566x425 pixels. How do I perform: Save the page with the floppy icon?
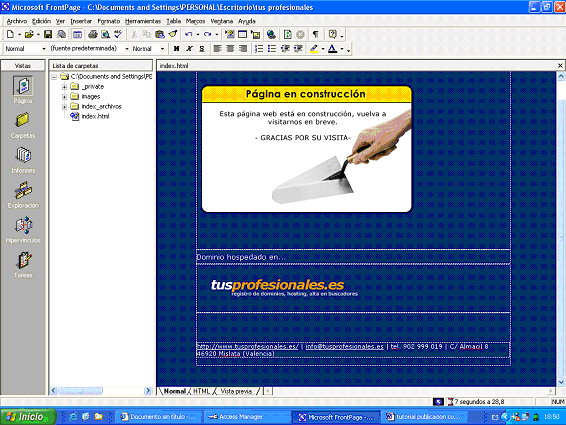[48, 34]
